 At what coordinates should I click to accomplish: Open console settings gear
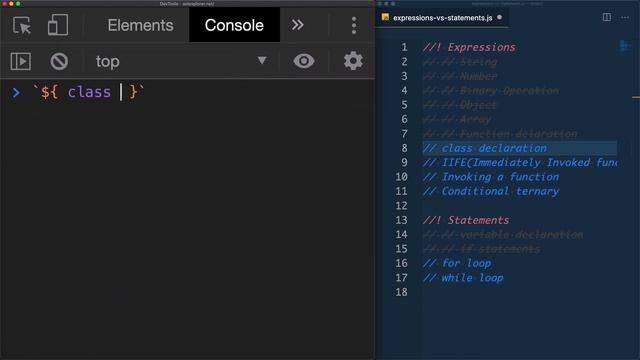tap(353, 61)
